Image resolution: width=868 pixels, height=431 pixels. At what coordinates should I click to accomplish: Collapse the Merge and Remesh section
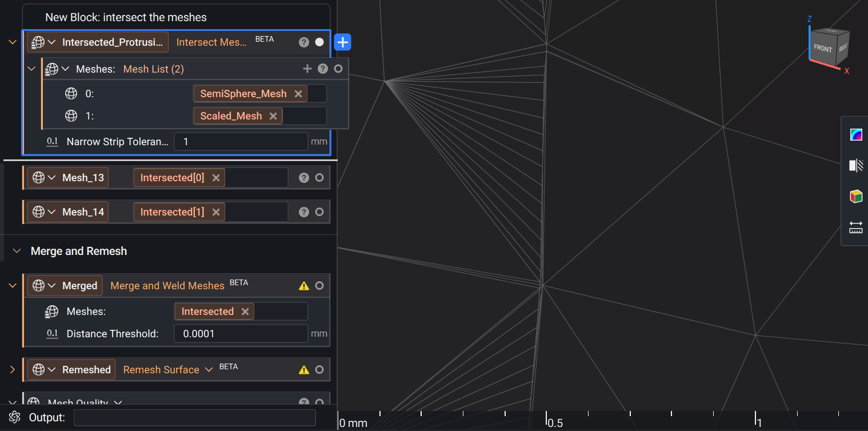click(17, 251)
